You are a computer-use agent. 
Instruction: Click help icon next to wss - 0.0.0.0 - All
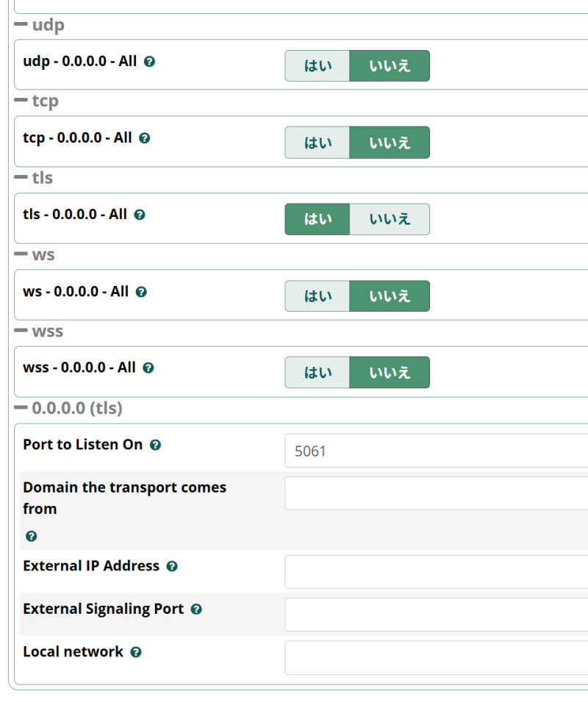point(148,368)
